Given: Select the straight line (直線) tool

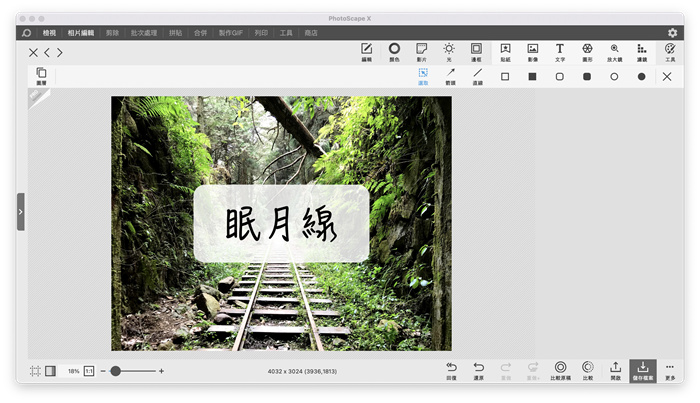Looking at the screenshot, I should point(477,76).
